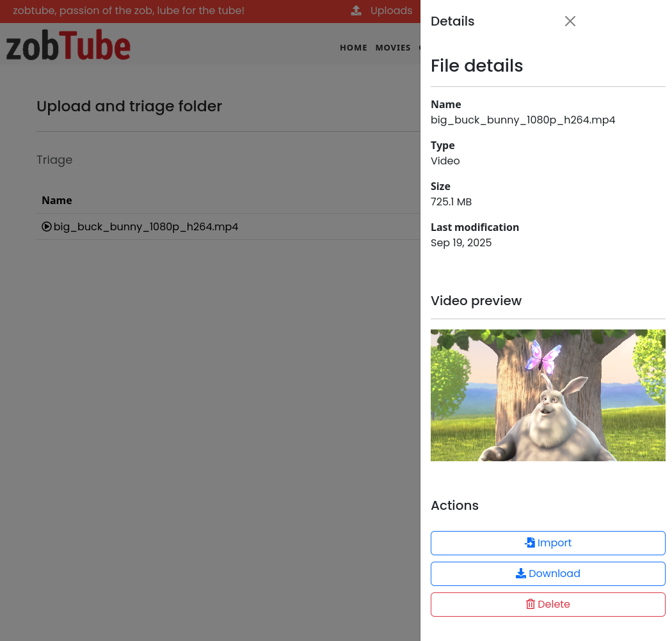Click the Type value Video
Image resolution: width=672 pixels, height=641 pixels.
tap(445, 161)
